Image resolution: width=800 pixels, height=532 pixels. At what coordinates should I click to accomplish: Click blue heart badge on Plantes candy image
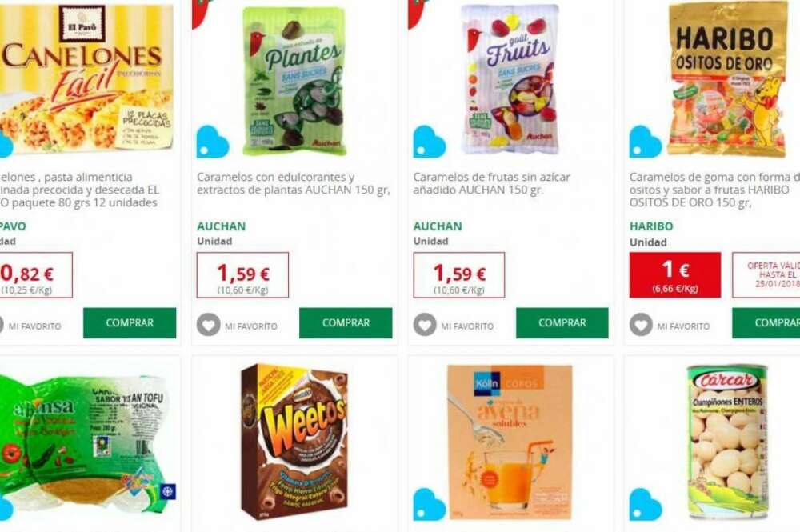(213, 142)
